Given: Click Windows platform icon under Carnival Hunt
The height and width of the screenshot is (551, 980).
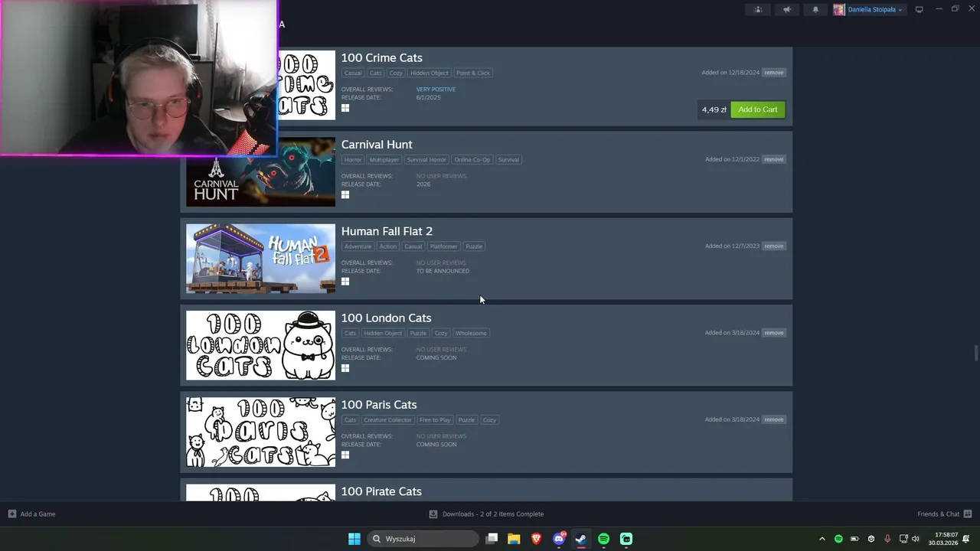Looking at the screenshot, I should 345,194.
